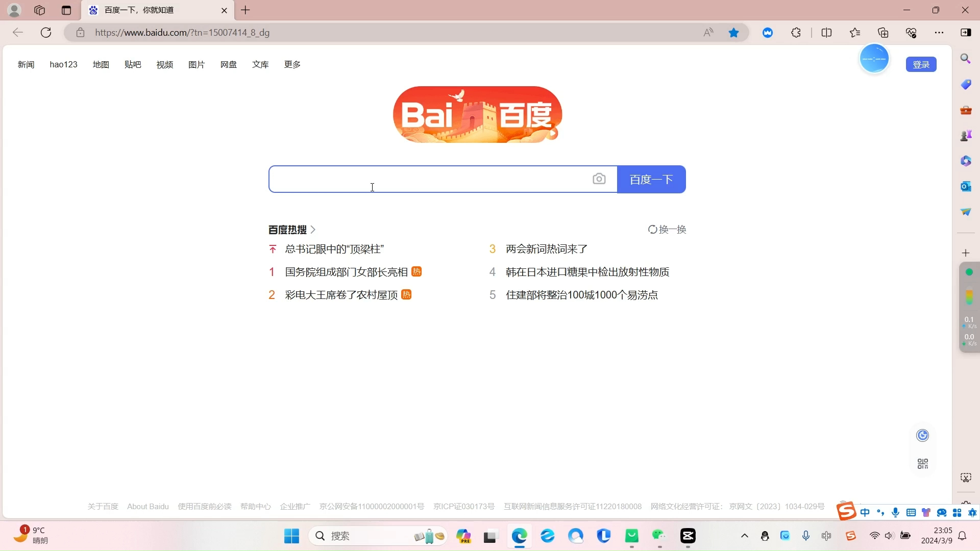Open sidebar paper plane Drop icon
This screenshot has width=980, height=551.
tap(966, 212)
